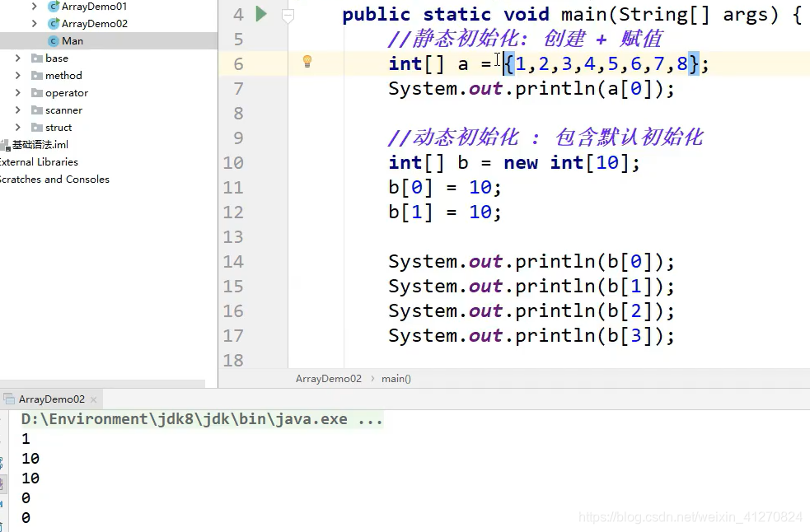Click the console output line 1

point(26,439)
